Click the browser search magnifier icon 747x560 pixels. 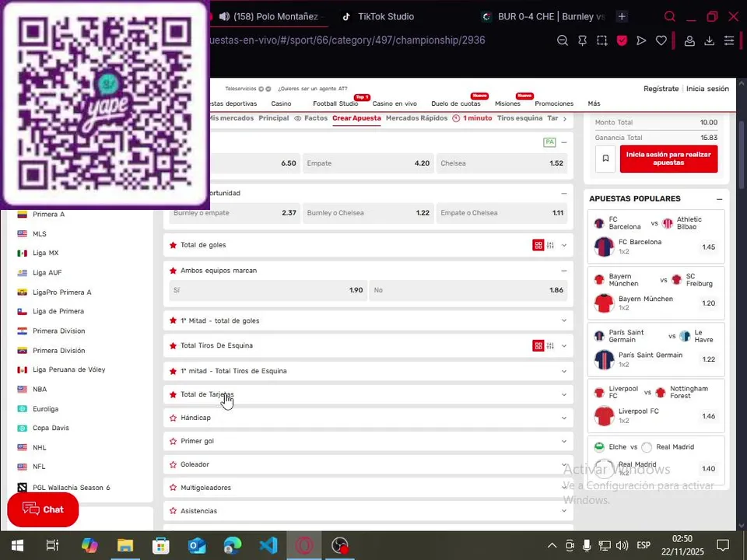(x=669, y=16)
